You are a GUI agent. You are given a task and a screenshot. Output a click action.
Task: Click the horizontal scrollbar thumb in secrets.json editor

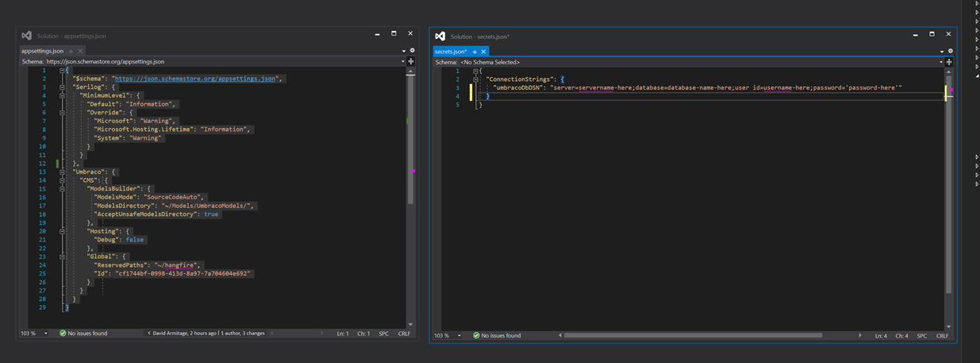coord(693,336)
